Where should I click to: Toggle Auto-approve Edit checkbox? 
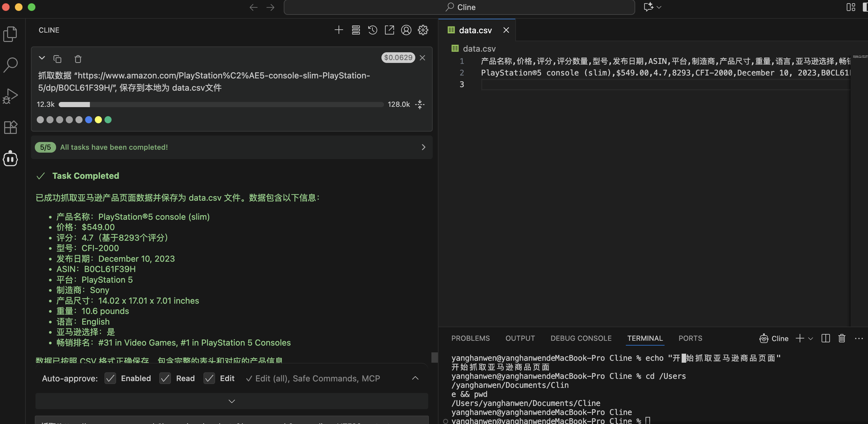[209, 379]
